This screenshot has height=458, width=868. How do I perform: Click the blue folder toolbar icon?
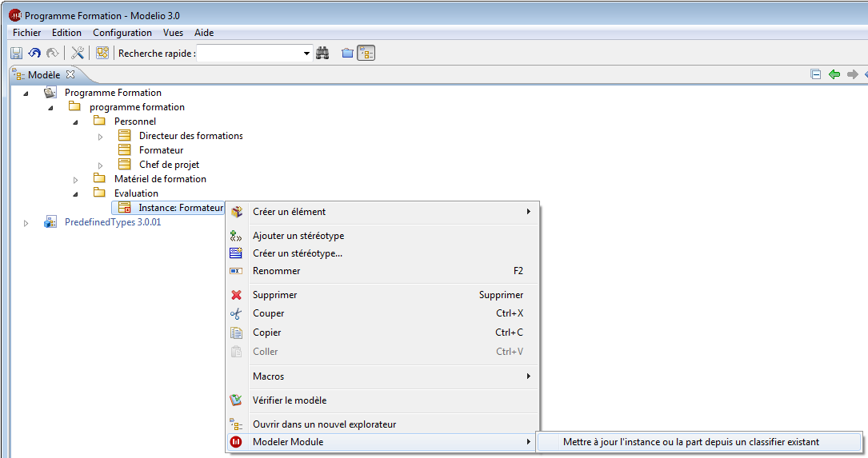pyautogui.click(x=347, y=53)
